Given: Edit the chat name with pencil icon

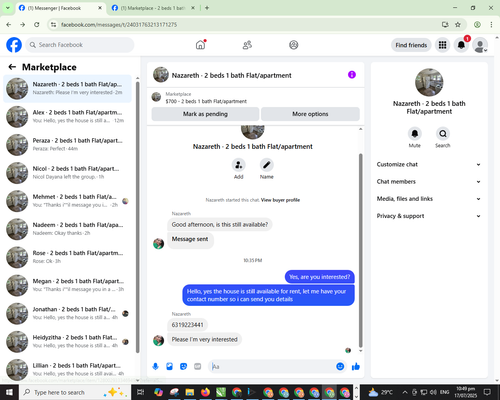Looking at the screenshot, I should click(267, 165).
